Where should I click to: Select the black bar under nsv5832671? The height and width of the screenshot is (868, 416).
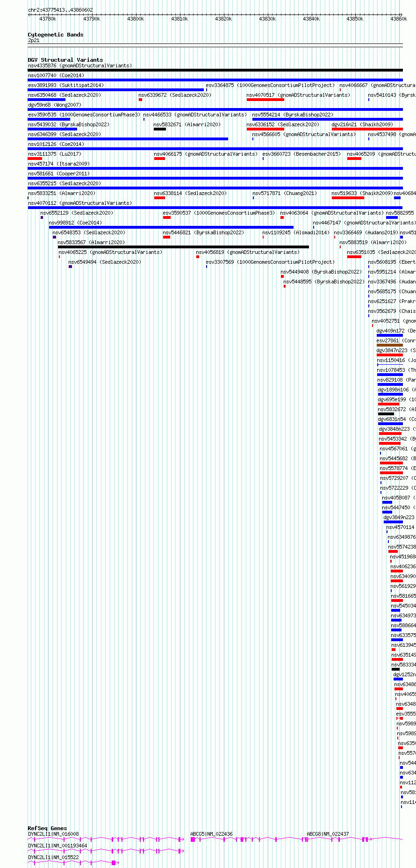160,129
